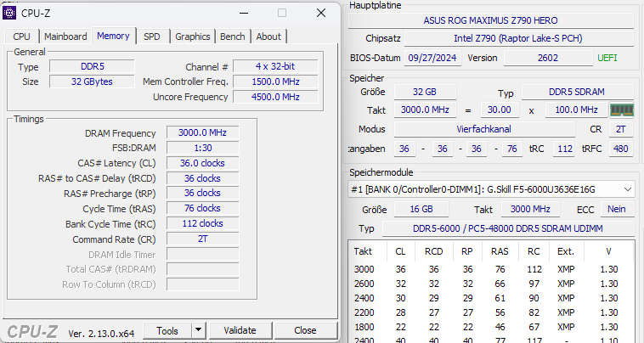The height and width of the screenshot is (343, 644).
Task: Click the Uncore Frequency 4500.0 MHz value
Action: (275, 97)
